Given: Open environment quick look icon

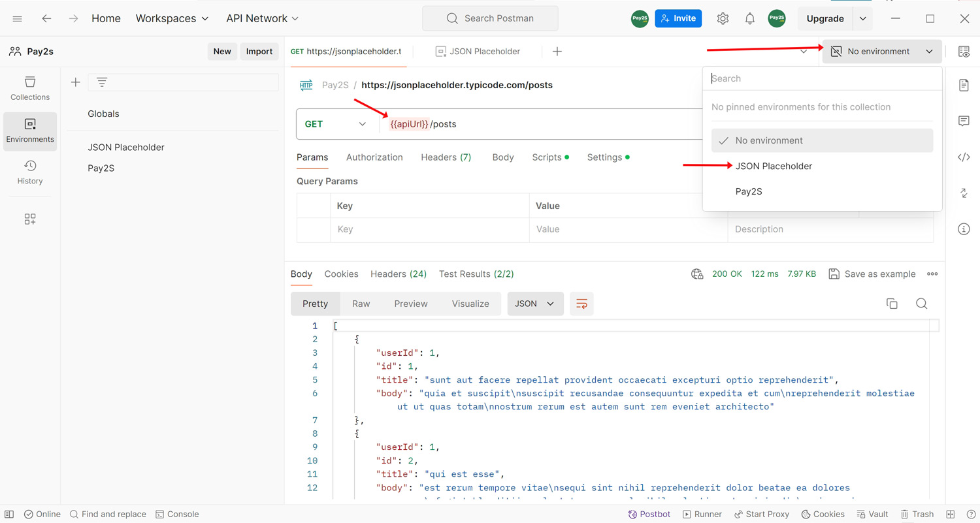Looking at the screenshot, I should [964, 52].
